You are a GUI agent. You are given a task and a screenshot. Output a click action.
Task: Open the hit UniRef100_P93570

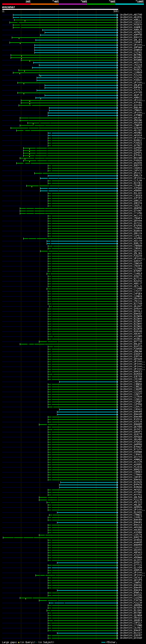tap(131, 25)
